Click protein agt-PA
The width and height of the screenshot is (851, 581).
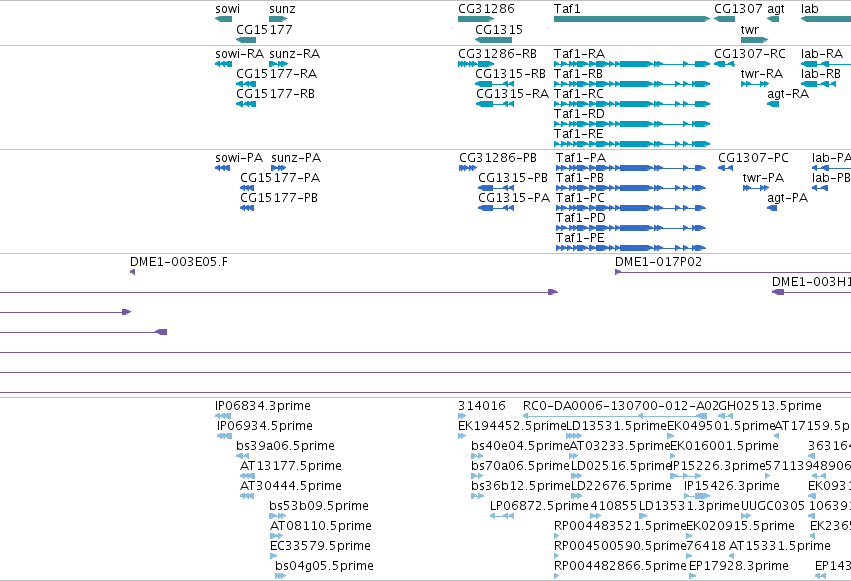pyautogui.click(x=788, y=198)
